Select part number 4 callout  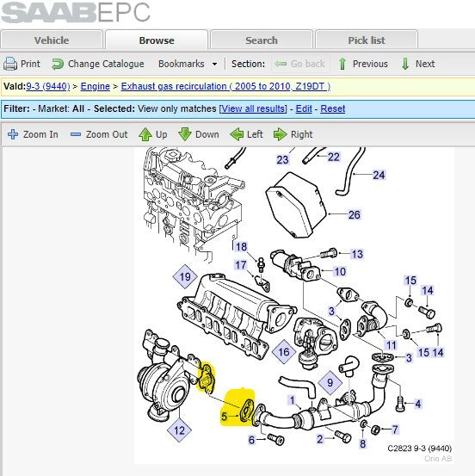coord(418,404)
